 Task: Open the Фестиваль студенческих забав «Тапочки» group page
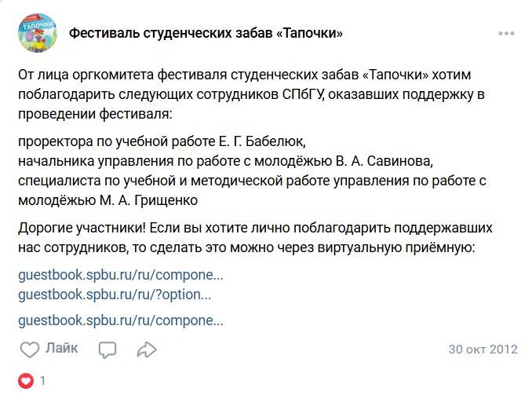(206, 33)
